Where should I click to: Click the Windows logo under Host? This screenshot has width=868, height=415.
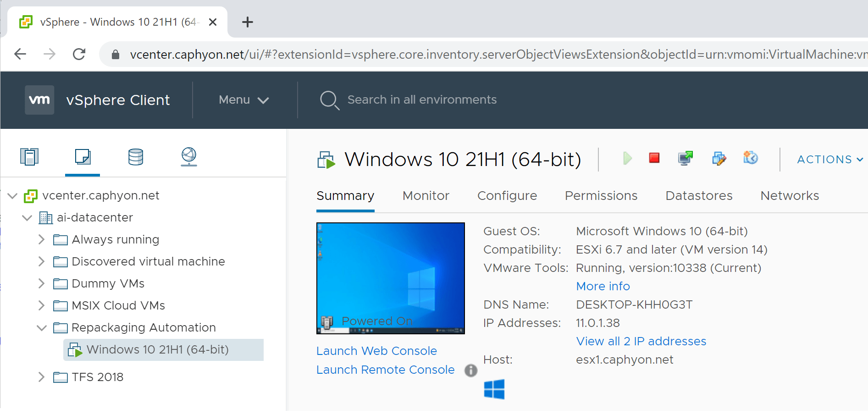click(x=494, y=389)
